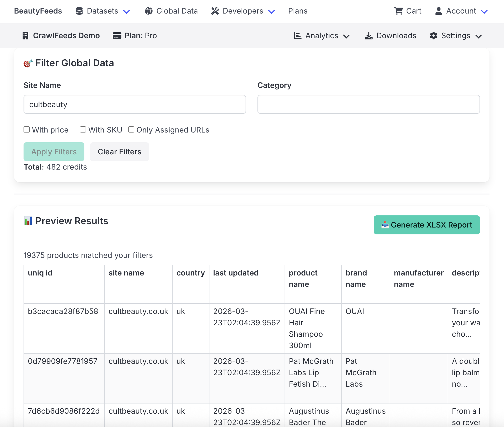Click Generate XLSX Report

coord(427,225)
